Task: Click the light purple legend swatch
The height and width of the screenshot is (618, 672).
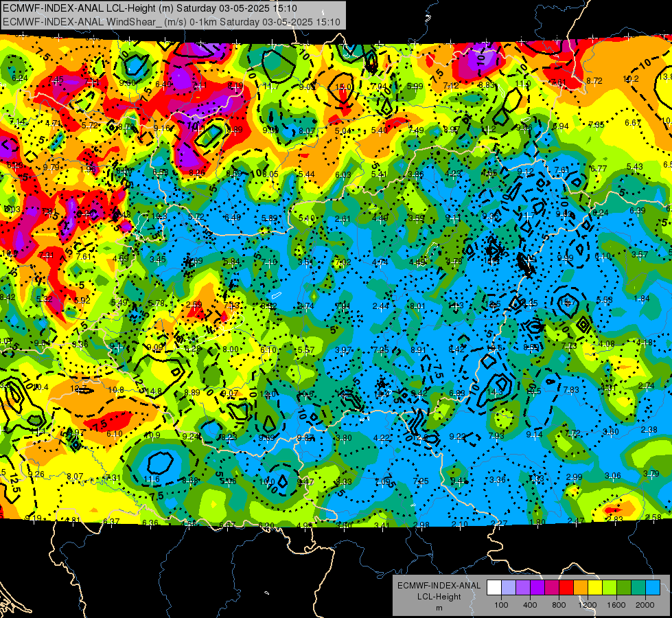Action: point(523,588)
